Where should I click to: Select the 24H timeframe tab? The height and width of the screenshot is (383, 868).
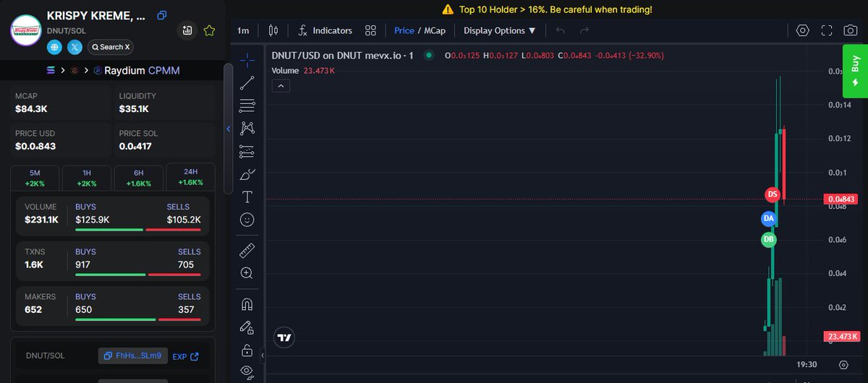pos(190,177)
